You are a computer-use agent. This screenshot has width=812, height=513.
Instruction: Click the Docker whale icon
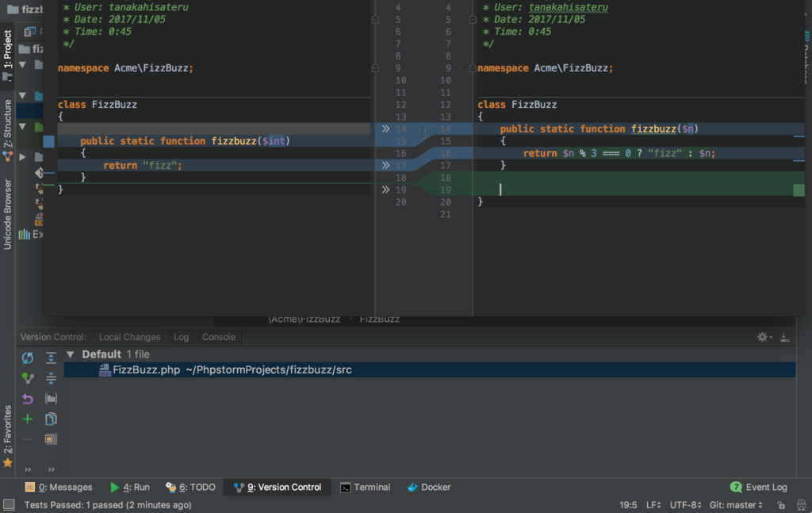pos(412,487)
